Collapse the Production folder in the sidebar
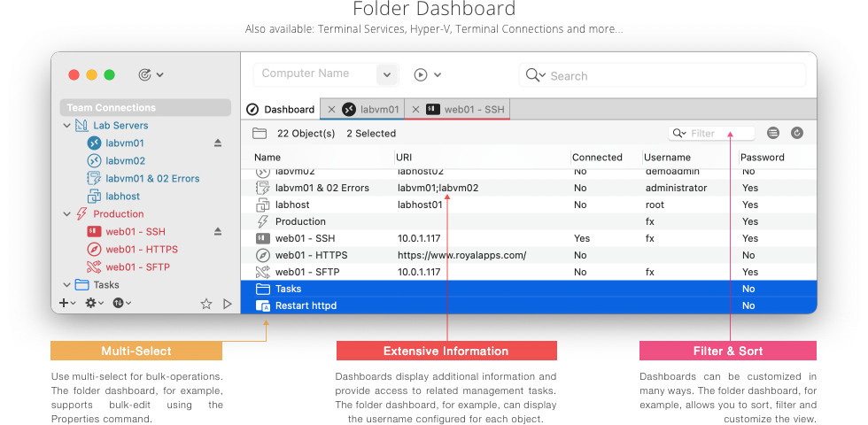The width and height of the screenshot is (868, 425). click(x=67, y=214)
